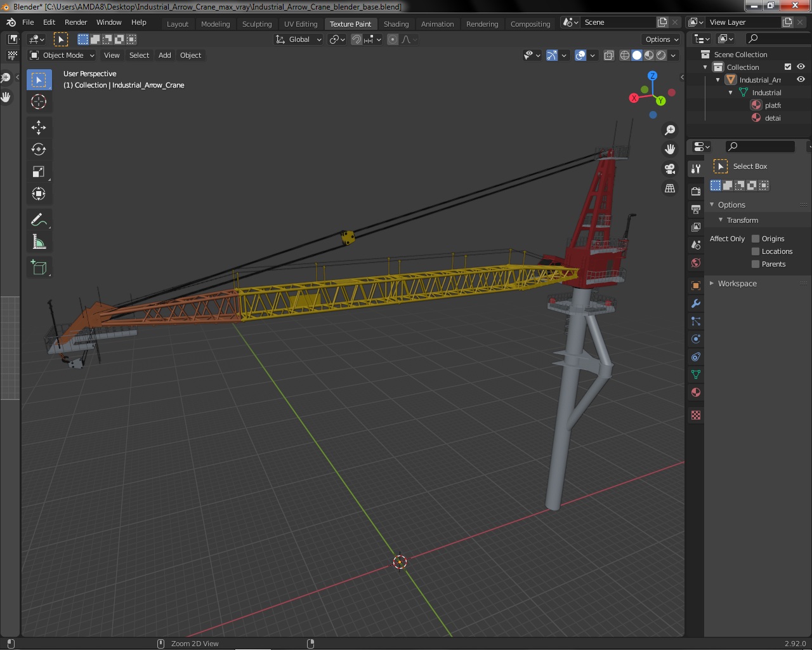Screen dimensions: 812x650
Task: Switch to material preview shading
Action: pos(649,55)
